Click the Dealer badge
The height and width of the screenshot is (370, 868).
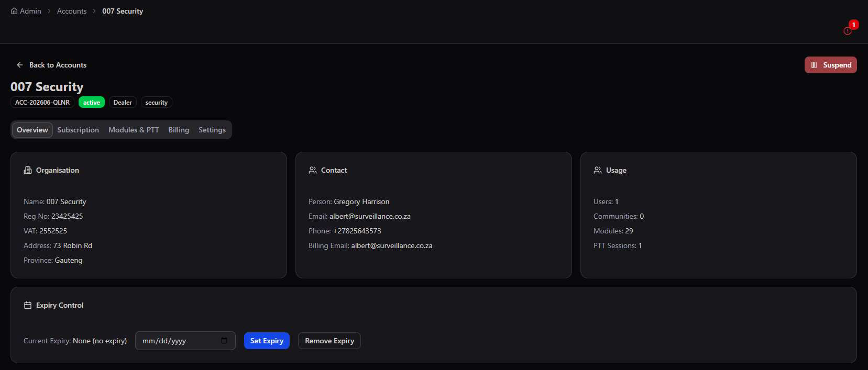pos(123,103)
